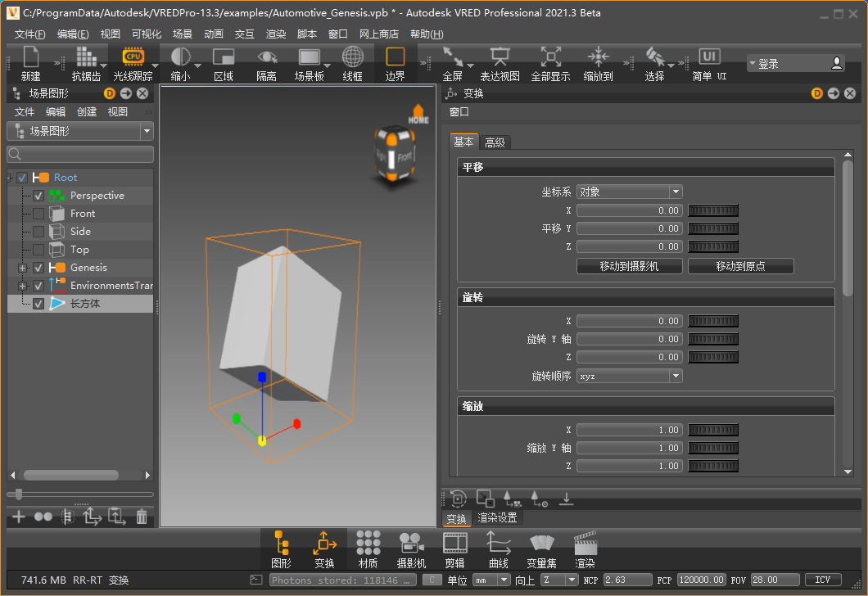Open 变量集 variant sets from bottom bar
This screenshot has height=596, width=868.
541,549
